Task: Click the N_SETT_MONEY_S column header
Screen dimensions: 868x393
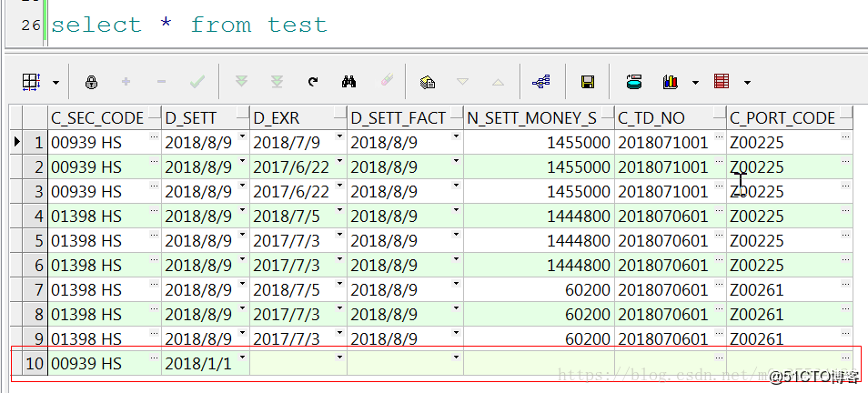Action: [x=539, y=117]
